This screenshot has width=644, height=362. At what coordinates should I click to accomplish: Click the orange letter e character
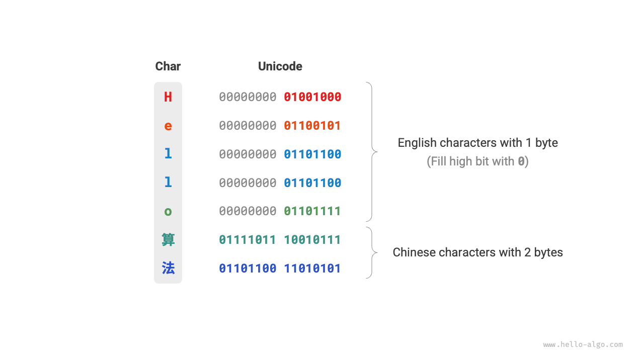tap(168, 126)
